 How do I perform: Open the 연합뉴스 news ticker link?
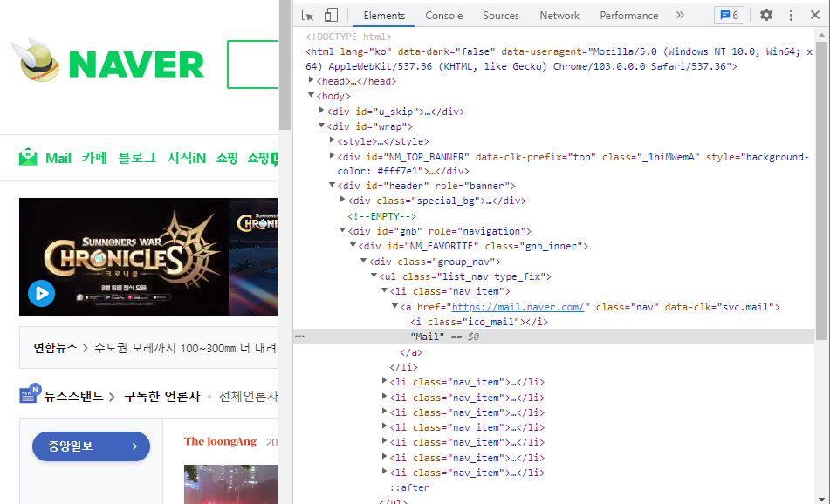pyautogui.click(x=56, y=347)
